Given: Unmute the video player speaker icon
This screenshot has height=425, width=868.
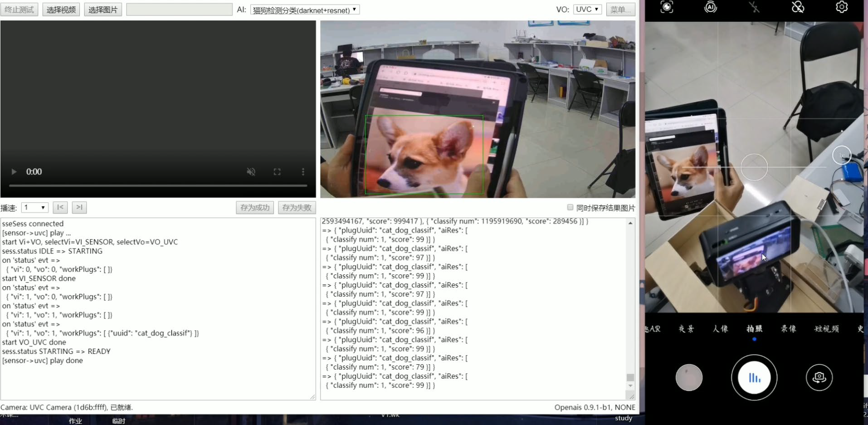Looking at the screenshot, I should 251,172.
